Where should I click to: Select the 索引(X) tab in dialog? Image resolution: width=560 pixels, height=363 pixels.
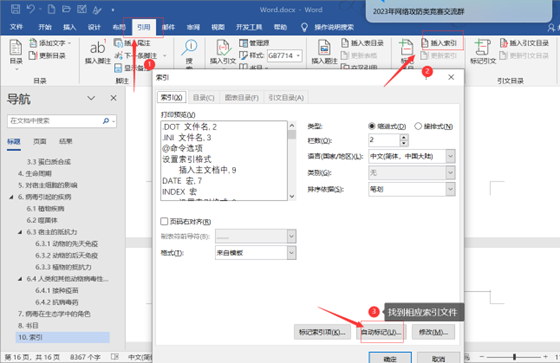pos(171,97)
